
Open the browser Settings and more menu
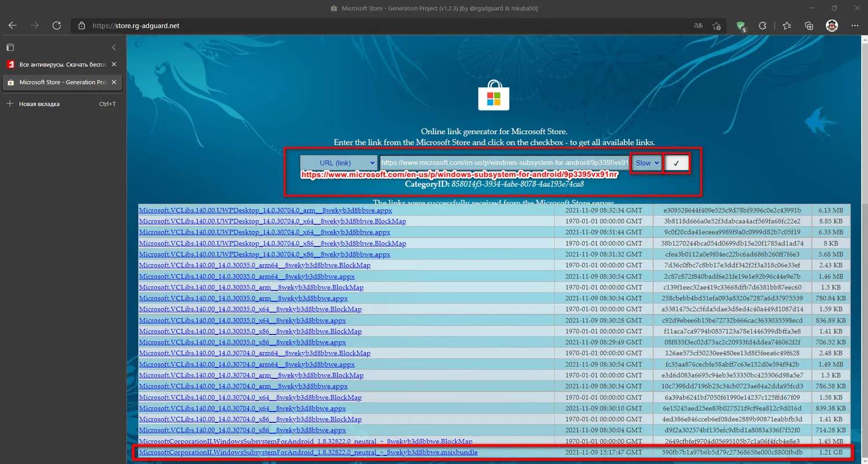point(855,25)
